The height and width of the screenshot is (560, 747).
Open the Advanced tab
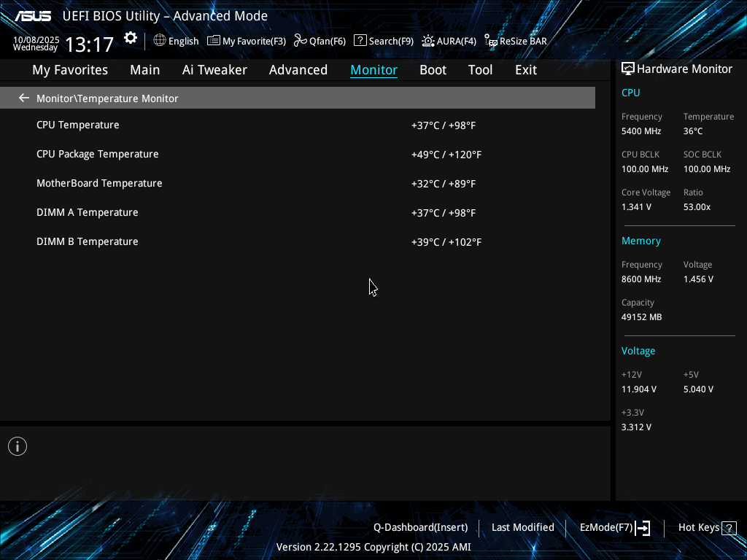[x=298, y=70]
